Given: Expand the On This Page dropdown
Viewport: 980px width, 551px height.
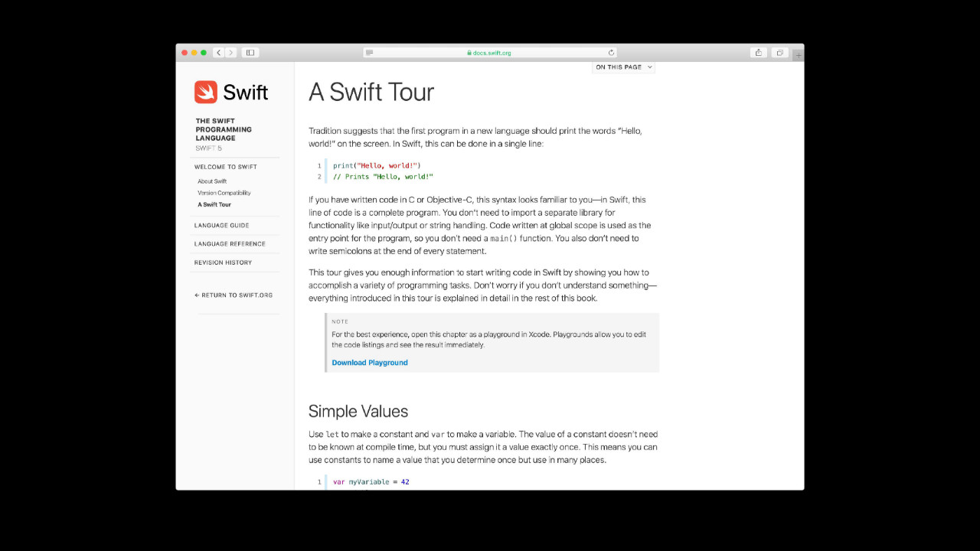Looking at the screenshot, I should [624, 67].
